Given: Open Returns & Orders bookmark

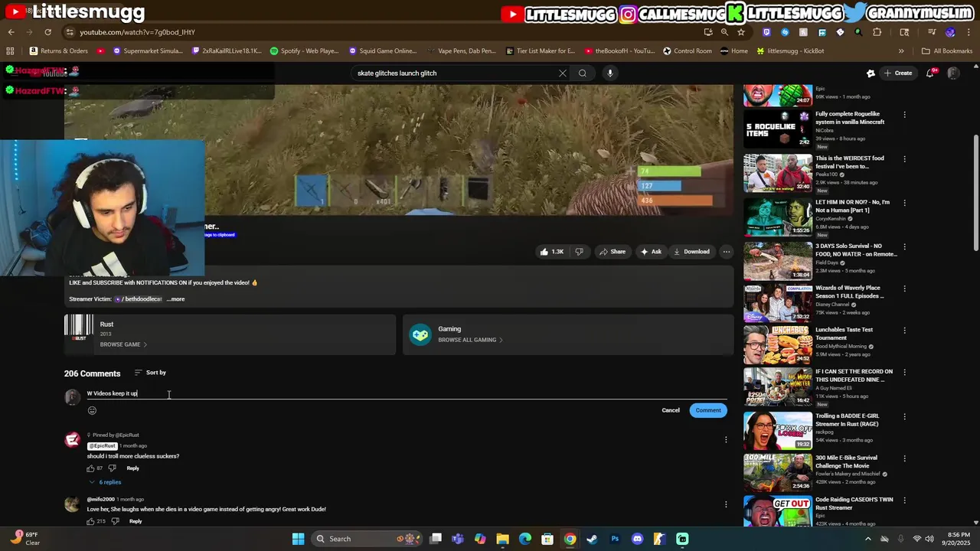Looking at the screenshot, I should click(x=59, y=51).
